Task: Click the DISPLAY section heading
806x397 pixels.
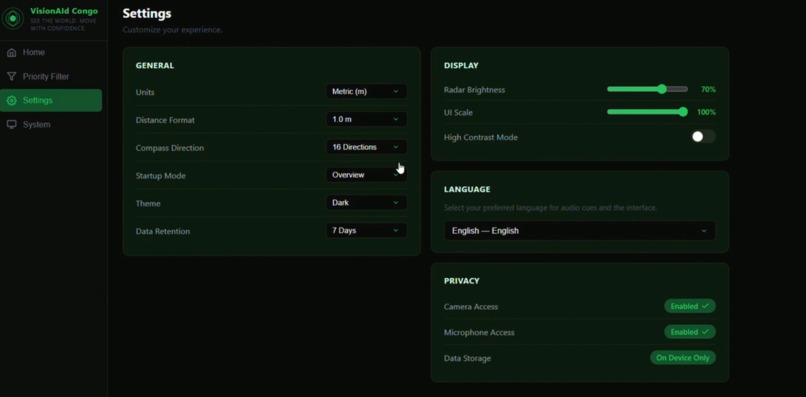Action: coord(461,65)
